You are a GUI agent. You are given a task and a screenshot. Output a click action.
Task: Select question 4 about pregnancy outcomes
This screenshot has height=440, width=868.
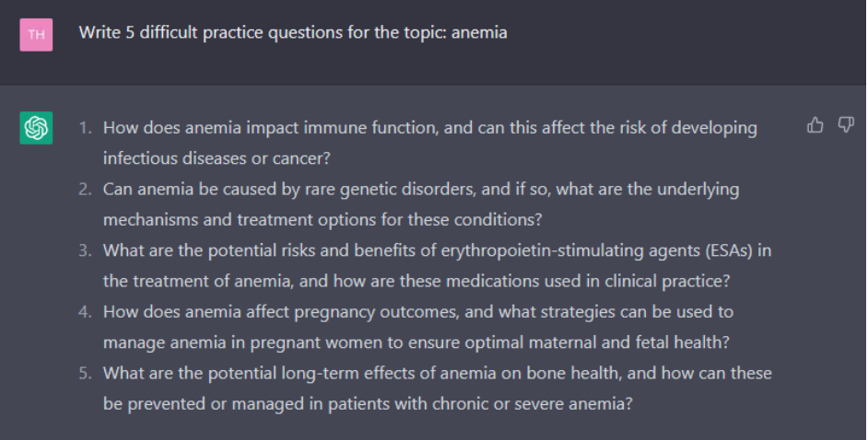[x=418, y=327]
